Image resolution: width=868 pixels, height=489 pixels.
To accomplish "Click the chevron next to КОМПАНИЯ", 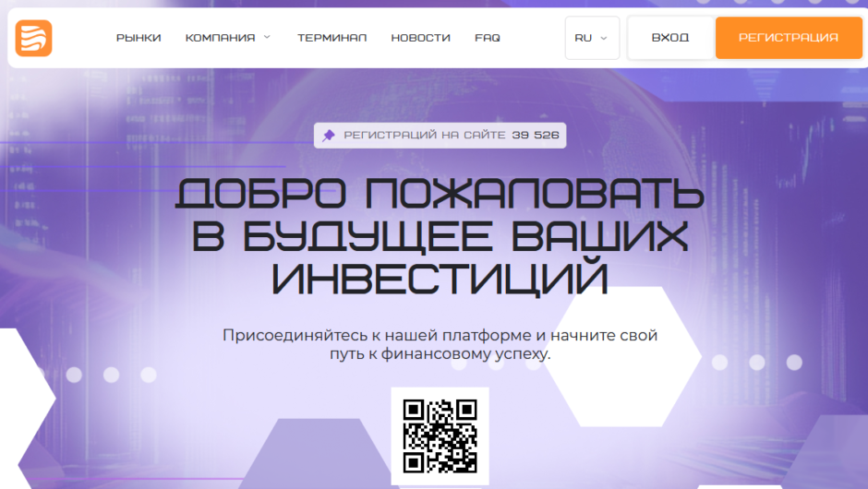I will (x=267, y=37).
